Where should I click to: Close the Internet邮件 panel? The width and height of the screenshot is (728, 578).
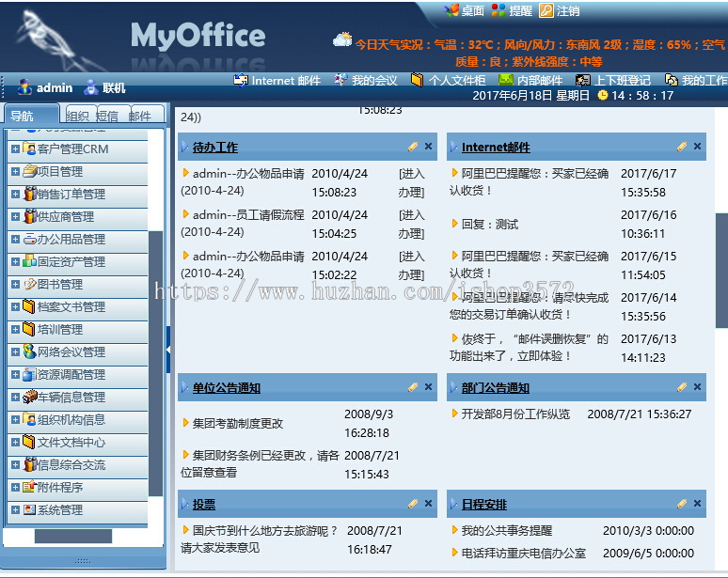697,146
